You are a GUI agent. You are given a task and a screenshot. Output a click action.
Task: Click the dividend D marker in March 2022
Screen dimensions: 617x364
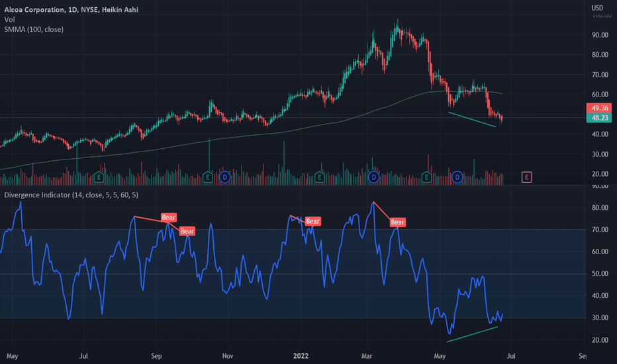373,177
